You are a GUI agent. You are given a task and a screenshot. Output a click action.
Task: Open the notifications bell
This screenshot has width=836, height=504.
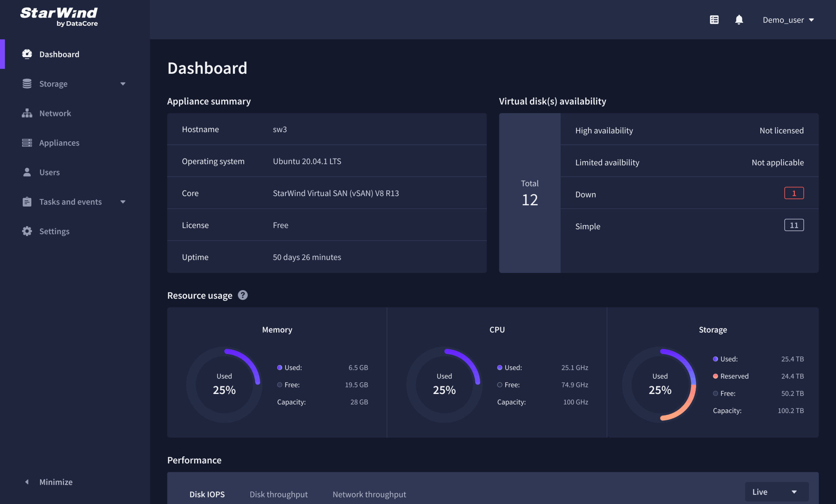point(739,20)
